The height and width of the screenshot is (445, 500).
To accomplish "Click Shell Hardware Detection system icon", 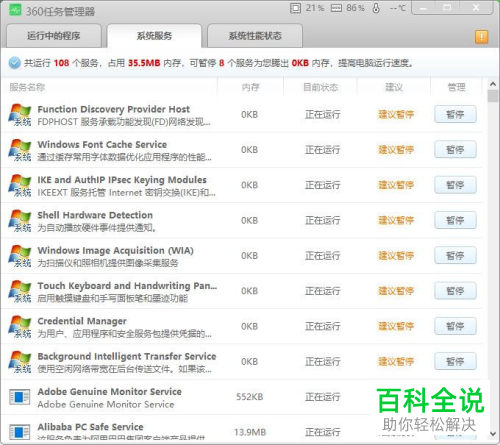I will 20,221.
